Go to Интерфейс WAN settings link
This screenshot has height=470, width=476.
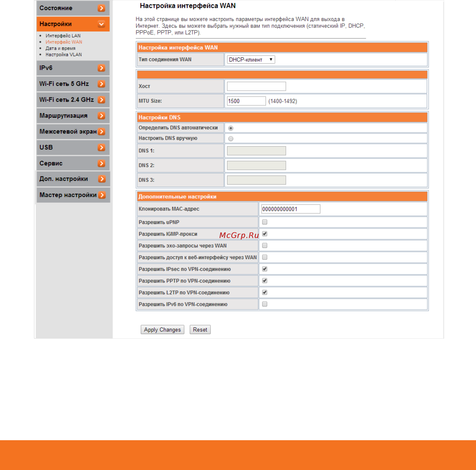(x=64, y=42)
